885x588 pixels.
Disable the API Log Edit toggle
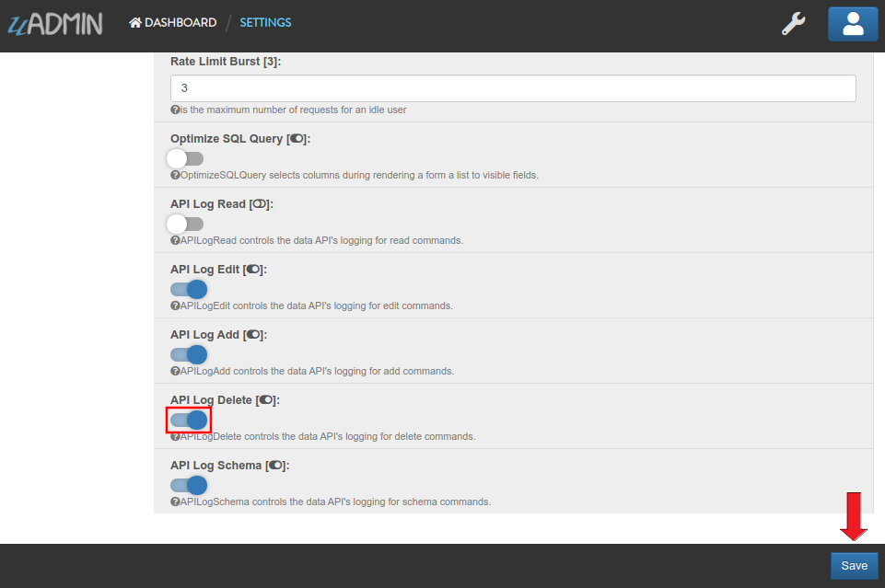[x=189, y=289]
